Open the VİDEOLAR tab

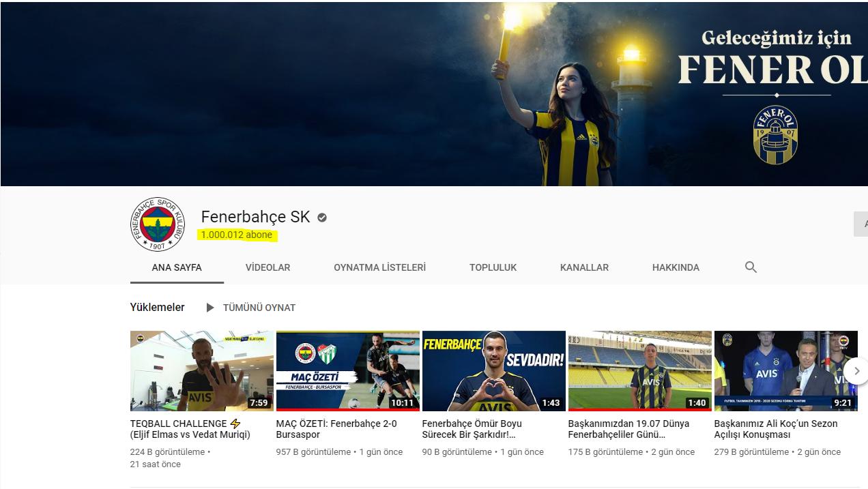coord(267,267)
